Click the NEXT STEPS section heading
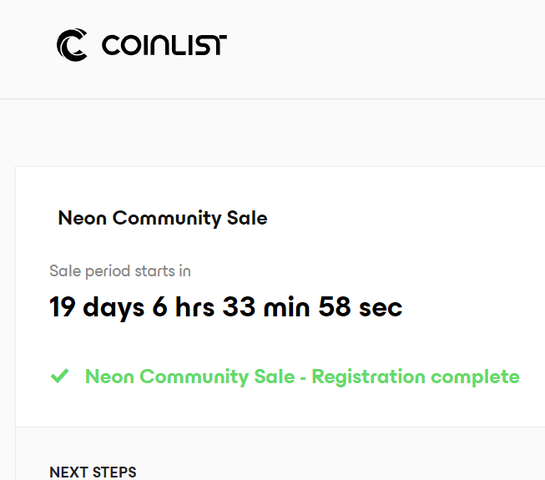Image resolution: width=545 pixels, height=480 pixels. (93, 472)
